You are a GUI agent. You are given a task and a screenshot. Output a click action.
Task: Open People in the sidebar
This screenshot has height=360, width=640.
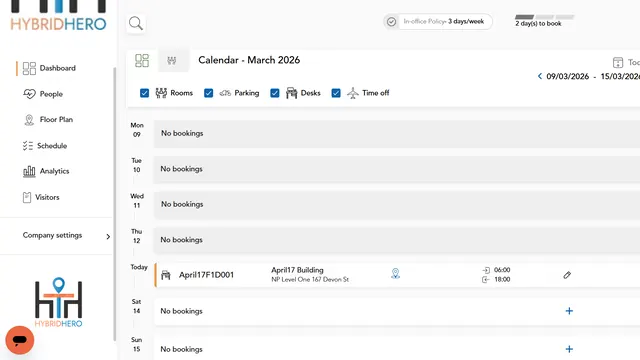(x=51, y=94)
